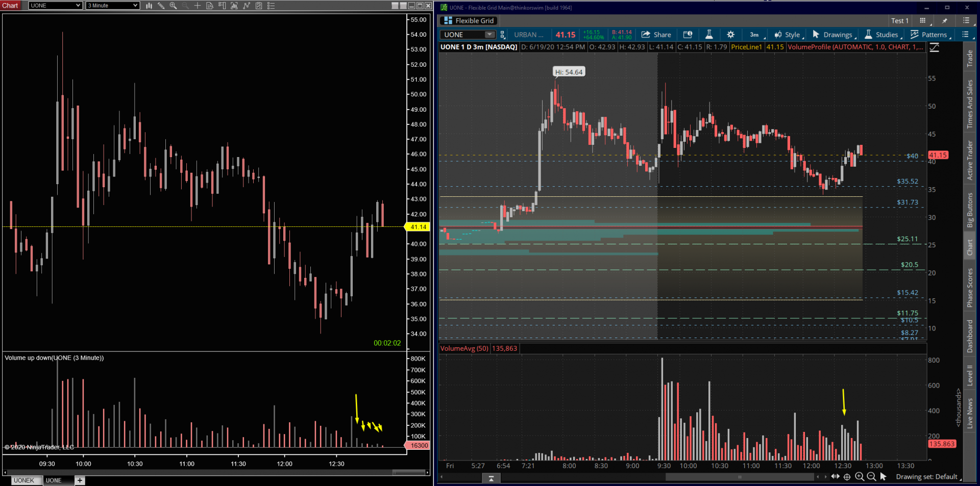This screenshot has width=980, height=486.
Task: Toggle the chart scale line icon
Action: click(x=935, y=47)
